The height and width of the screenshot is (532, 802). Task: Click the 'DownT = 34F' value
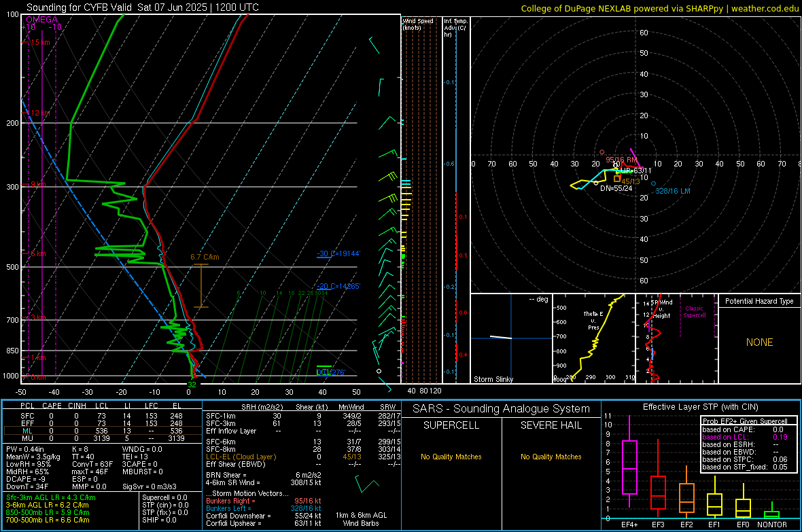click(27, 486)
